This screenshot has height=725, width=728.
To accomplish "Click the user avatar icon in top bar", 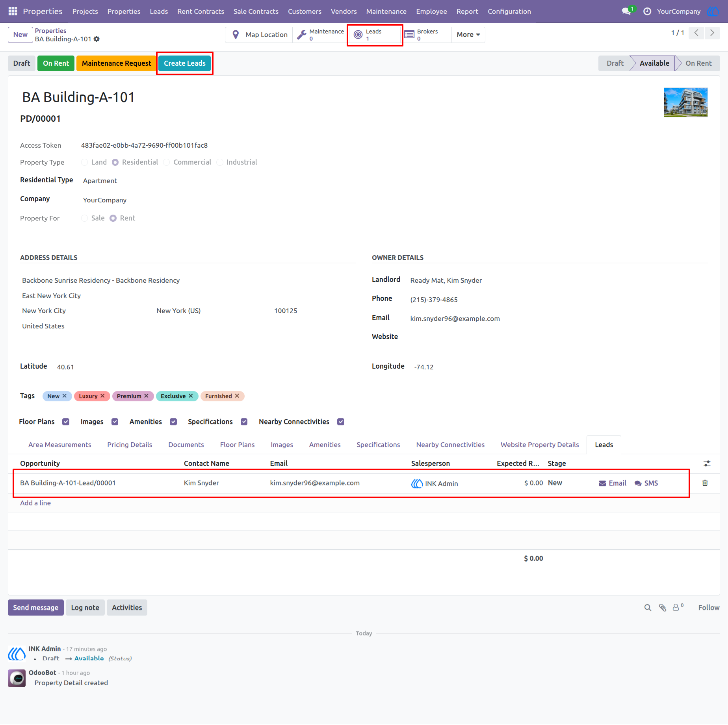I will pos(713,11).
